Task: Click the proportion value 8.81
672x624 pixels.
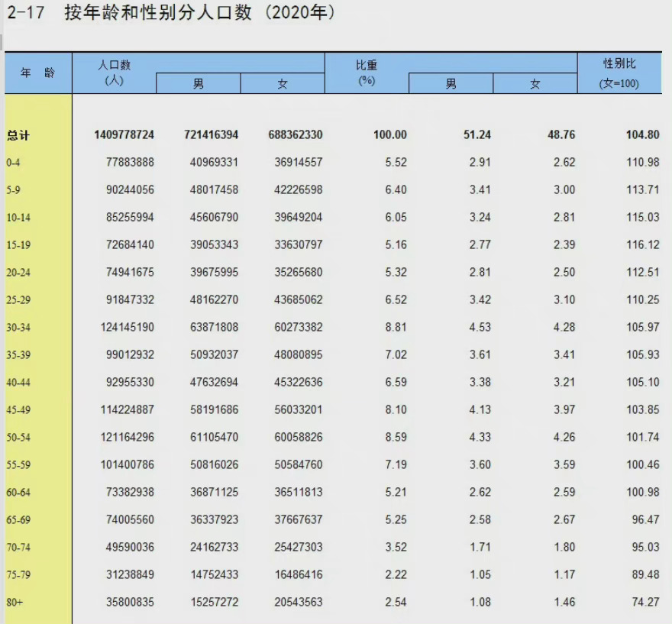Action: click(x=396, y=327)
